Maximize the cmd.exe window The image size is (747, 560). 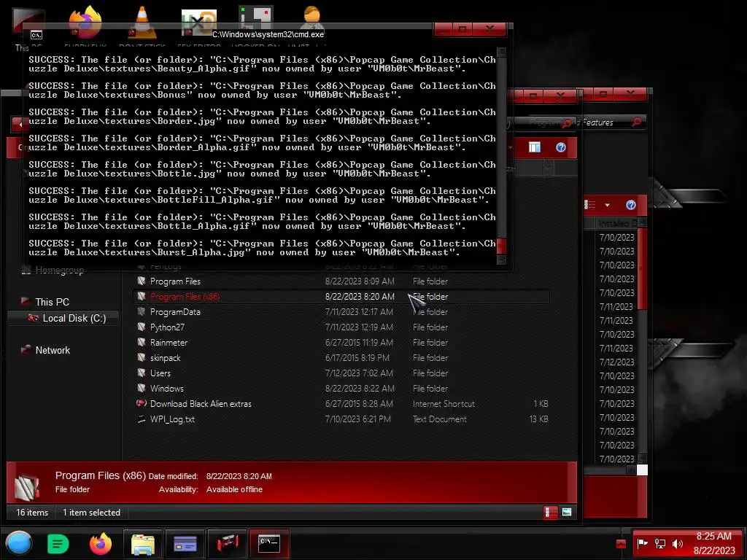pyautogui.click(x=462, y=29)
